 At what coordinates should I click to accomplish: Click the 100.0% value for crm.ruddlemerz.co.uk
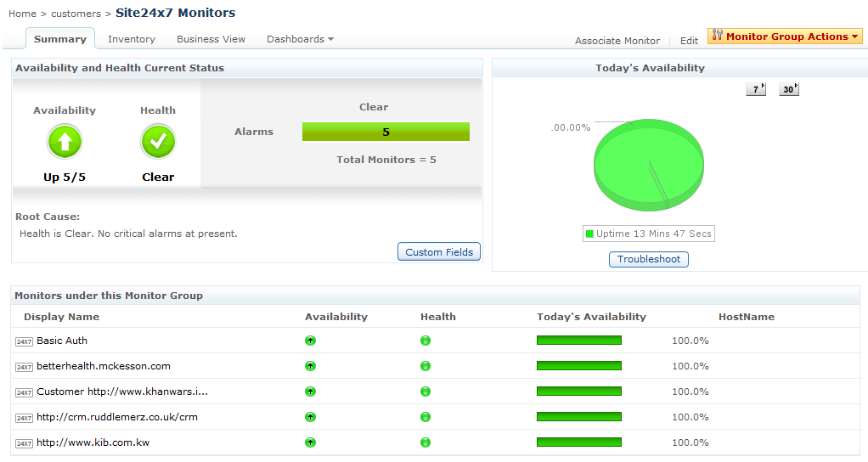690,417
